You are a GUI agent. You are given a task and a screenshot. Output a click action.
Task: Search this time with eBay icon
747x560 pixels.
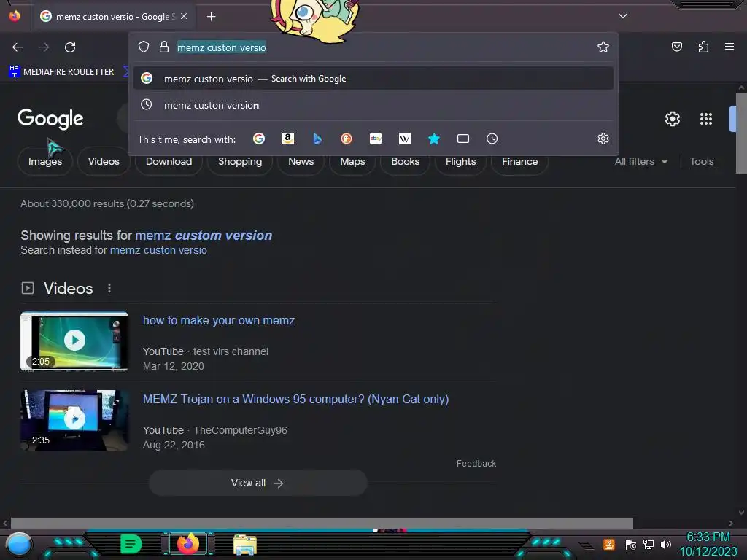click(376, 139)
